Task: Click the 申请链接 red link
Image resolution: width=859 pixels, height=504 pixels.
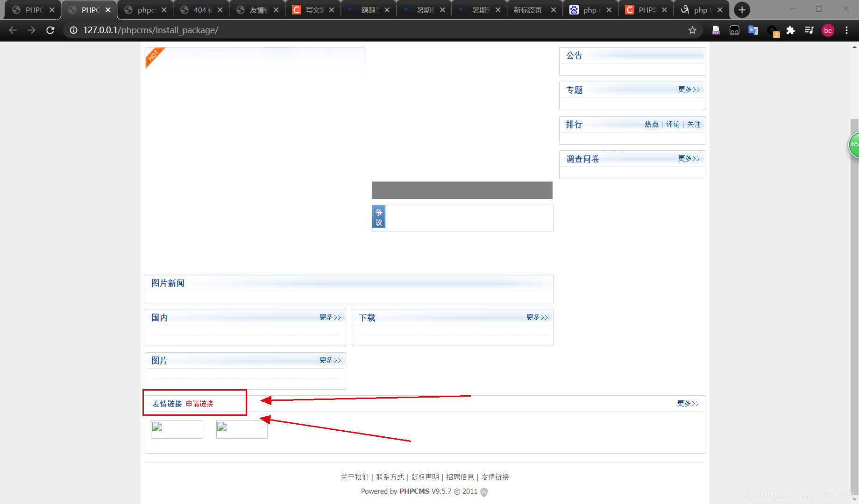Action: pyautogui.click(x=199, y=404)
